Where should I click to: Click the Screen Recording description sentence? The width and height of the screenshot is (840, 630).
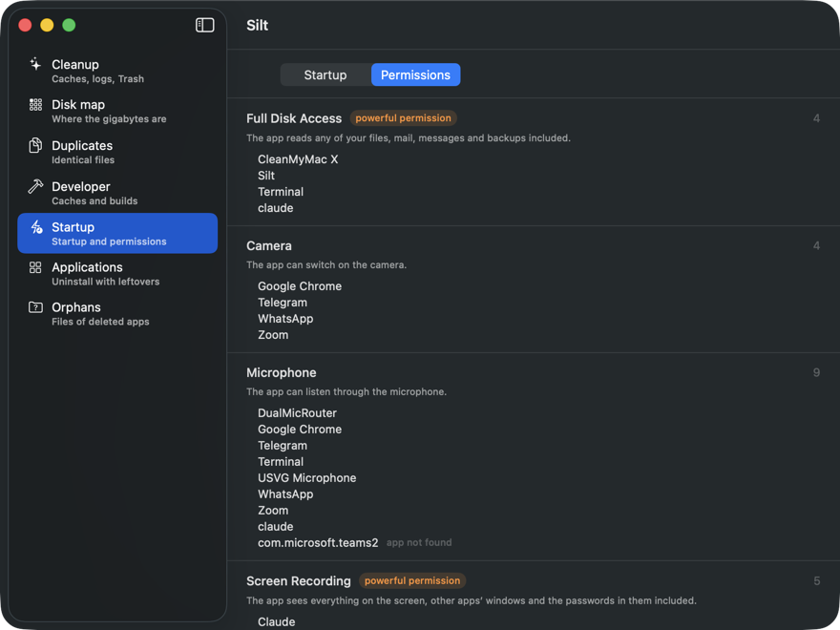[x=472, y=601]
